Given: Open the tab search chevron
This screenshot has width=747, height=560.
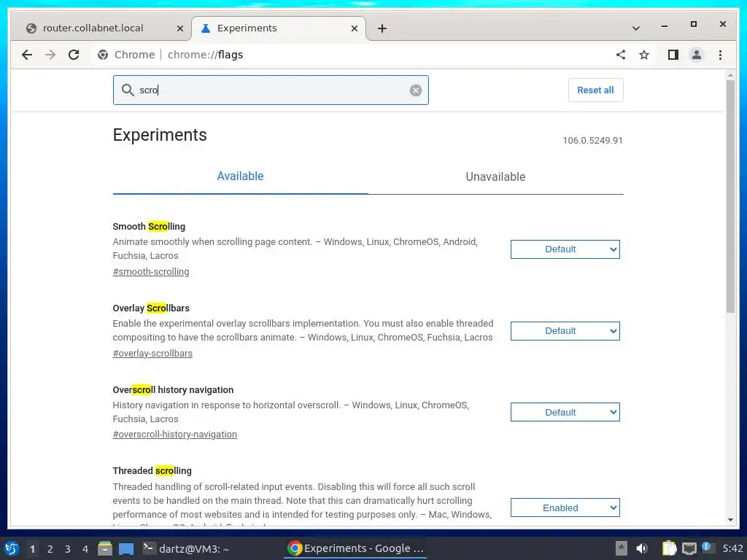Looking at the screenshot, I should [635, 28].
